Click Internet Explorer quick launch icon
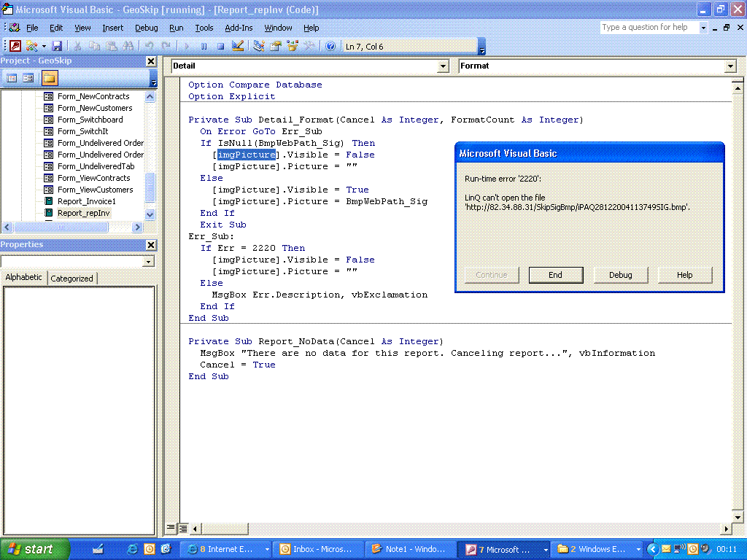The width and height of the screenshot is (747, 560). pyautogui.click(x=133, y=549)
